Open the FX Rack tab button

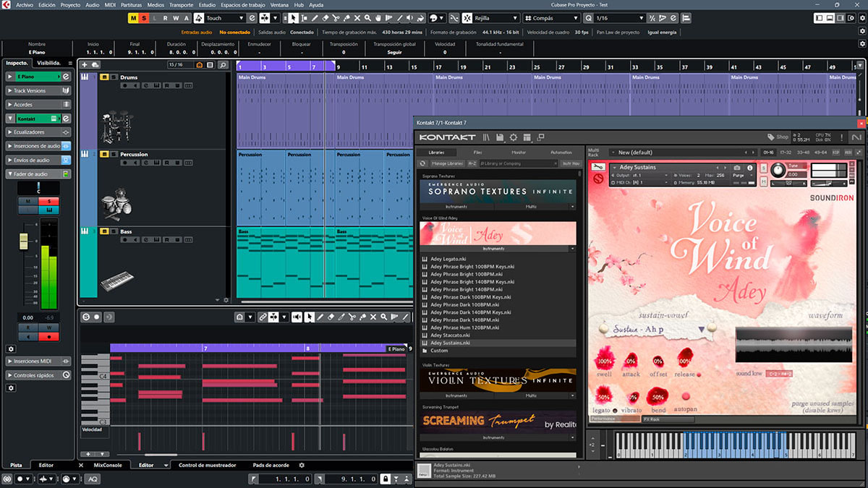click(x=667, y=419)
